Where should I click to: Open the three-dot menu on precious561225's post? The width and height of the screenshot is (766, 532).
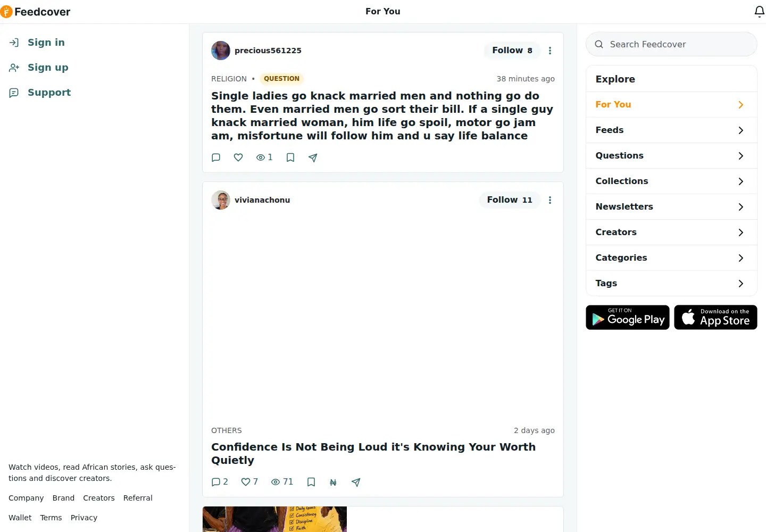click(550, 51)
